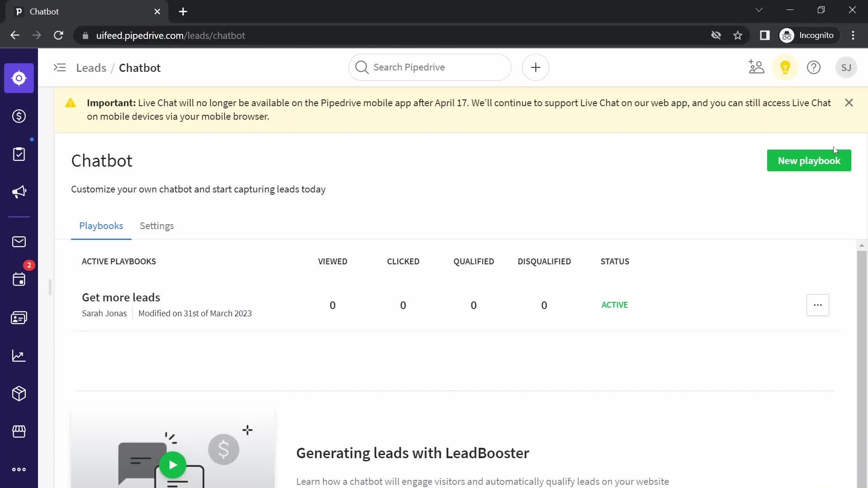
Task: Open Contacts card icon in sidebar
Action: 19,318
